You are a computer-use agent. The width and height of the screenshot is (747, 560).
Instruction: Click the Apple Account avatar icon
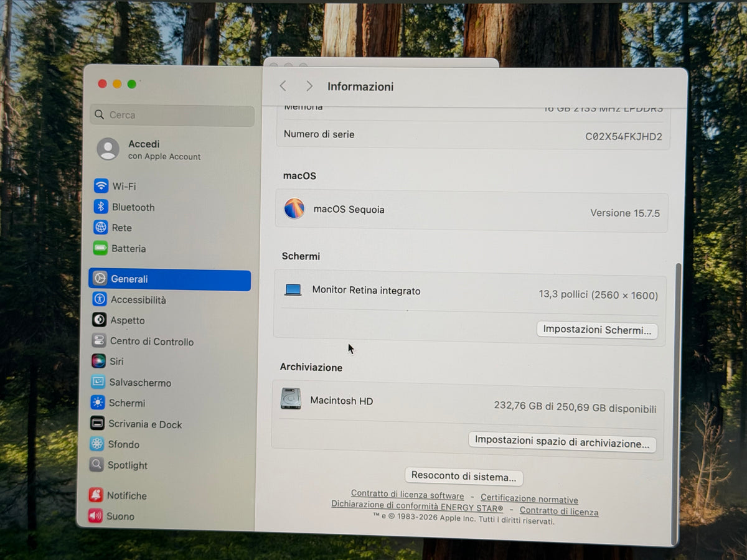coord(108,149)
